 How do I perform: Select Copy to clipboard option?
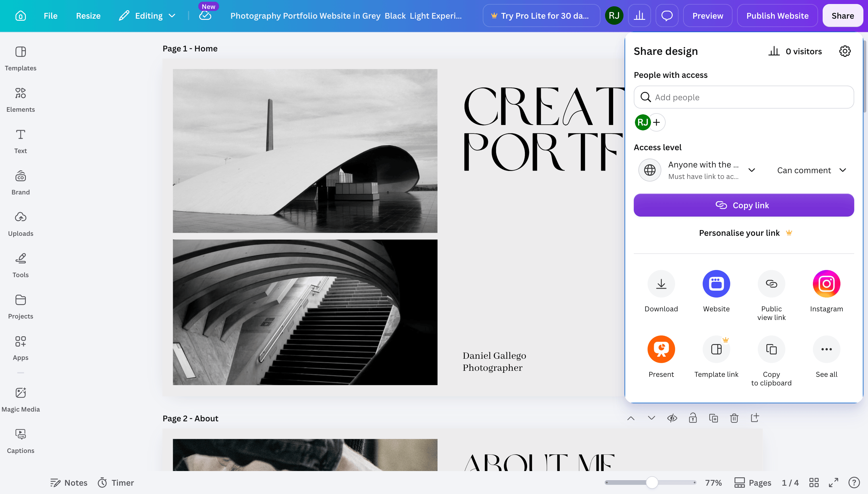771,361
